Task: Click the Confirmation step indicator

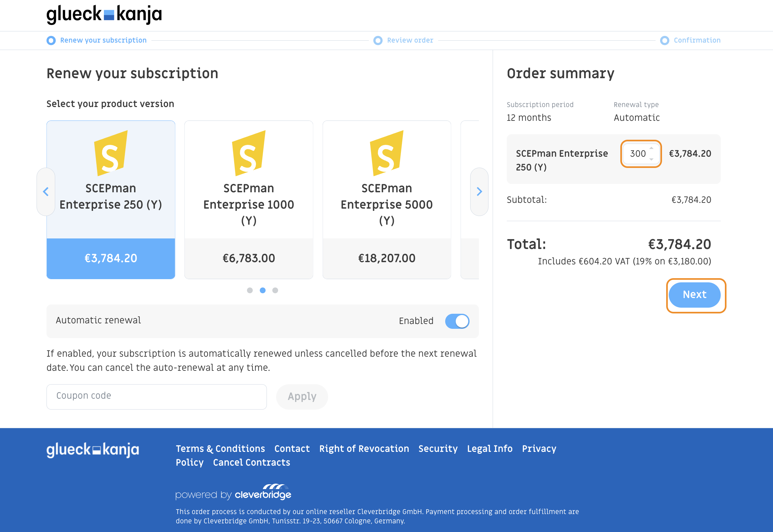Action: (697, 40)
